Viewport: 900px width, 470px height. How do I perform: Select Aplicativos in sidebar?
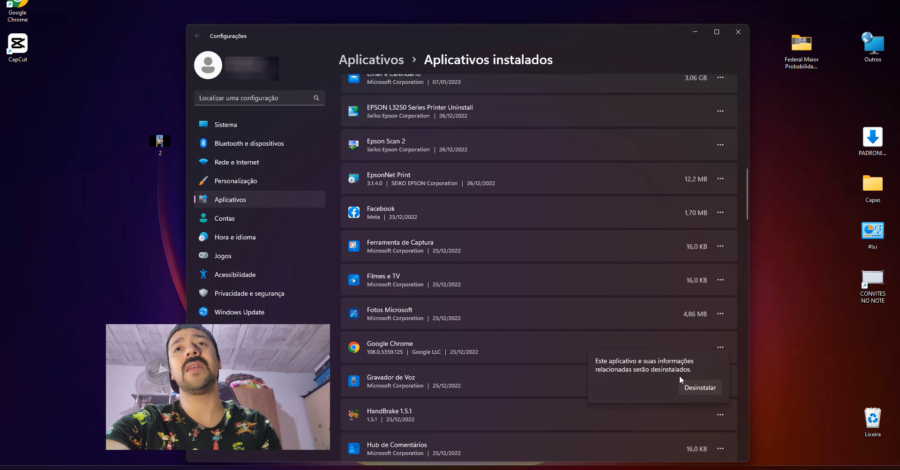click(259, 200)
